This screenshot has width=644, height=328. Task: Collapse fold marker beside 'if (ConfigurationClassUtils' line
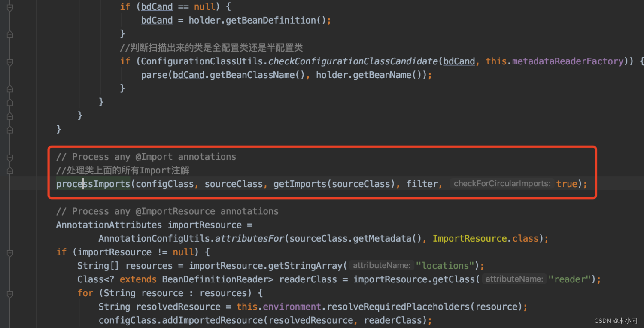9,61
